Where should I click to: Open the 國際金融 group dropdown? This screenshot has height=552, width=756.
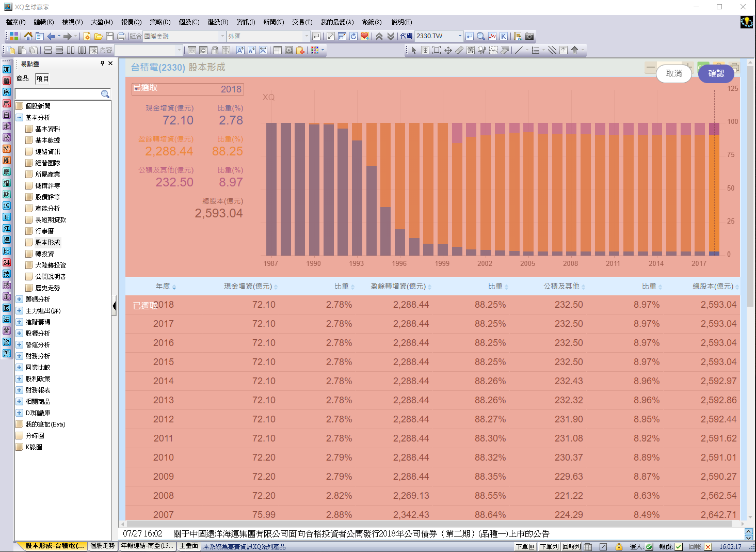222,36
